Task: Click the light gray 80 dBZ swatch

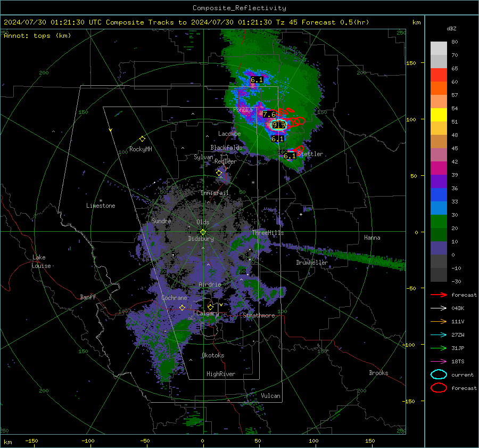Action: (439, 48)
